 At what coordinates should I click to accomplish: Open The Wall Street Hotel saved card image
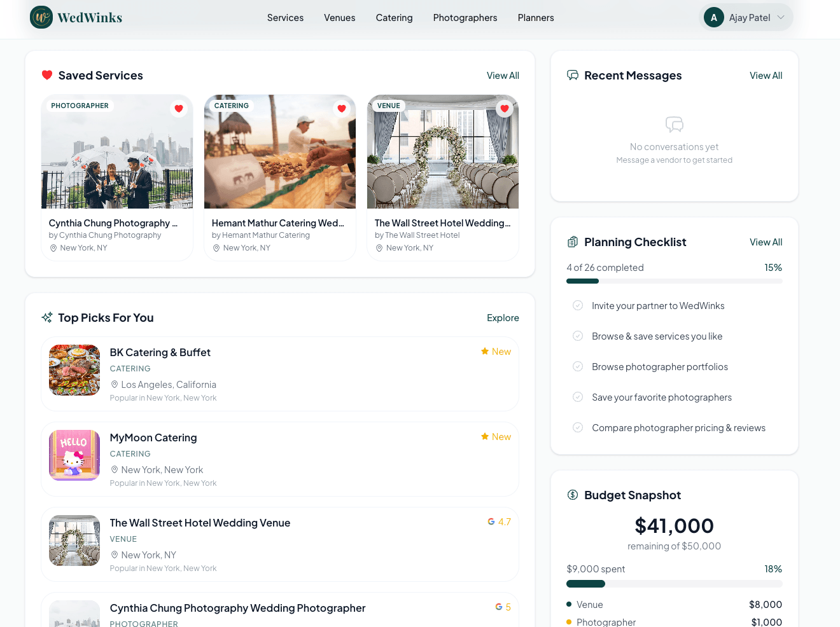coord(443,151)
